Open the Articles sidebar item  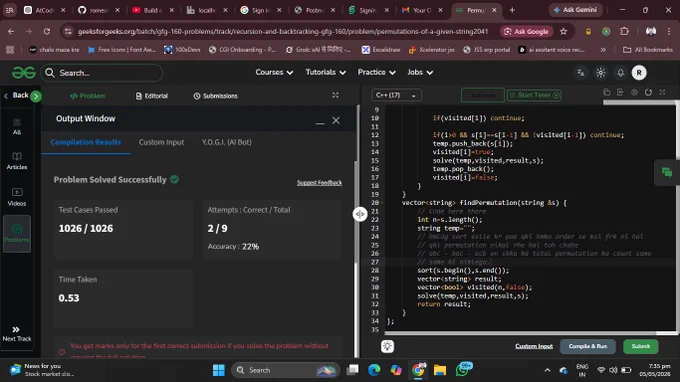[17, 160]
